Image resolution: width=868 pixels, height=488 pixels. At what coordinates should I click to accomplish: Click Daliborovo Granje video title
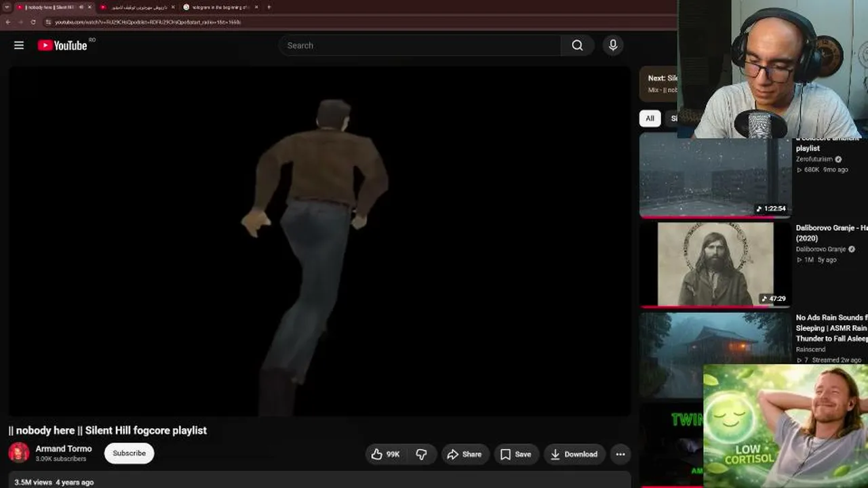(x=831, y=233)
